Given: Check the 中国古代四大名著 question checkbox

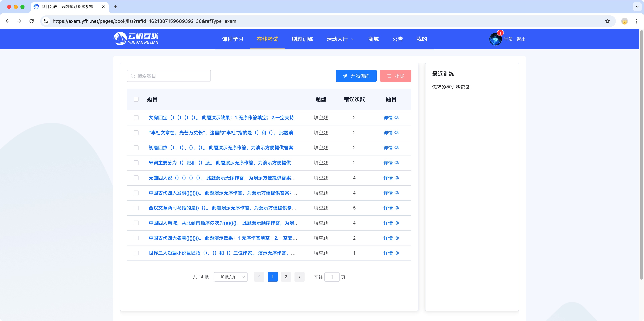Looking at the screenshot, I should pos(136,238).
